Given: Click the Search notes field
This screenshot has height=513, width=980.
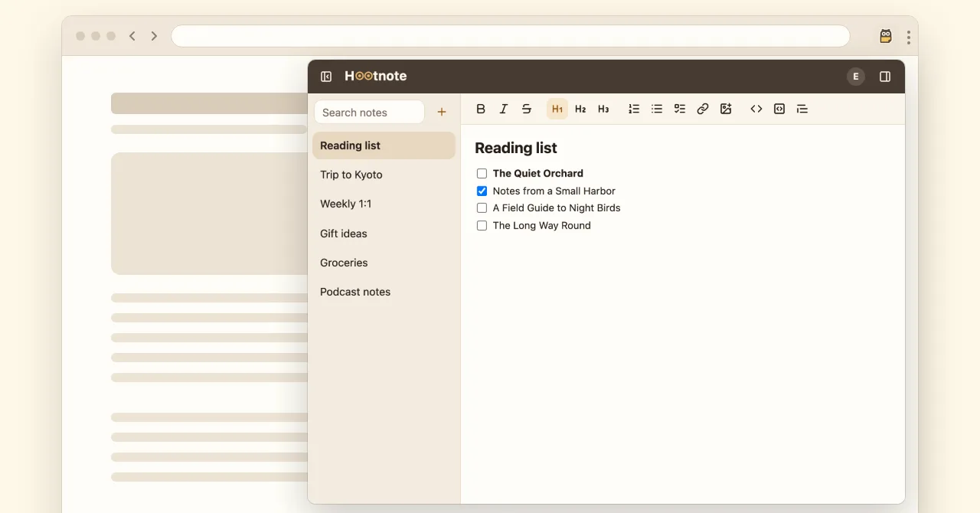Looking at the screenshot, I should click(x=369, y=112).
